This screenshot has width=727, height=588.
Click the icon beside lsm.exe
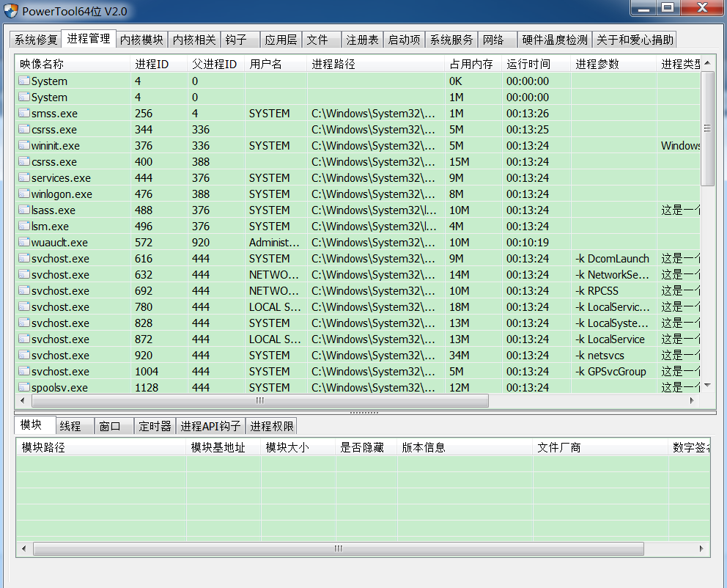(x=23, y=226)
